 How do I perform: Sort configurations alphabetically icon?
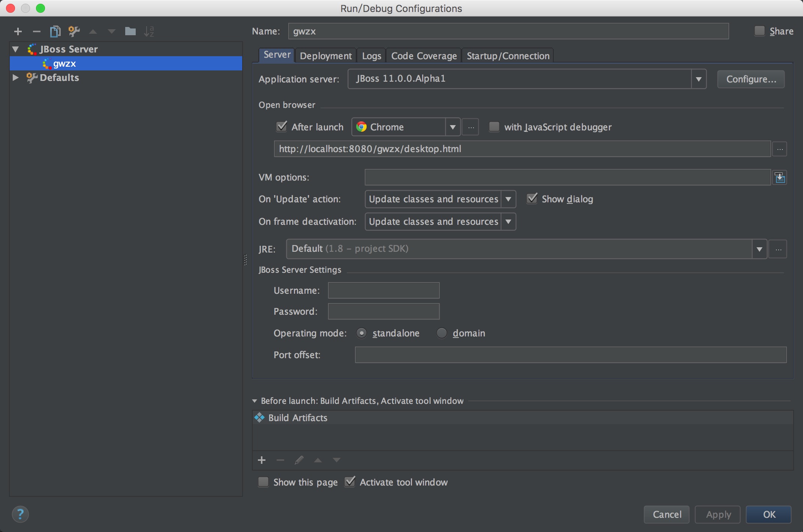(149, 31)
